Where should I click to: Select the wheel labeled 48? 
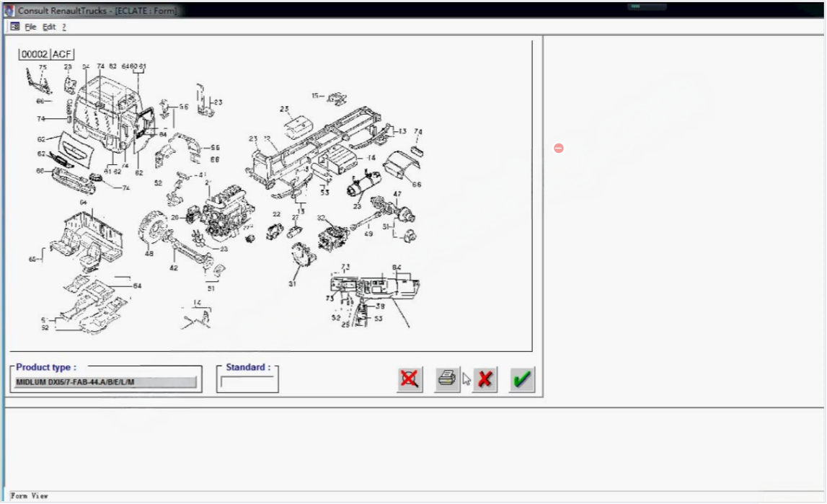[x=154, y=229]
